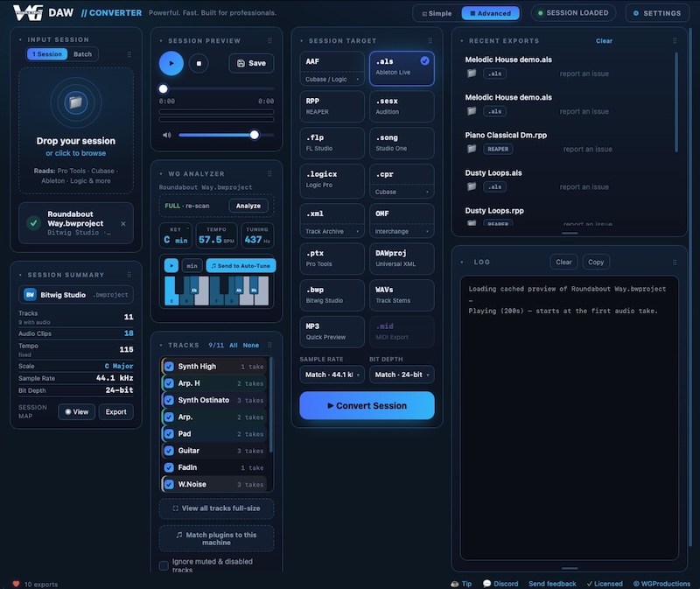Switch to Simple mode

click(437, 13)
